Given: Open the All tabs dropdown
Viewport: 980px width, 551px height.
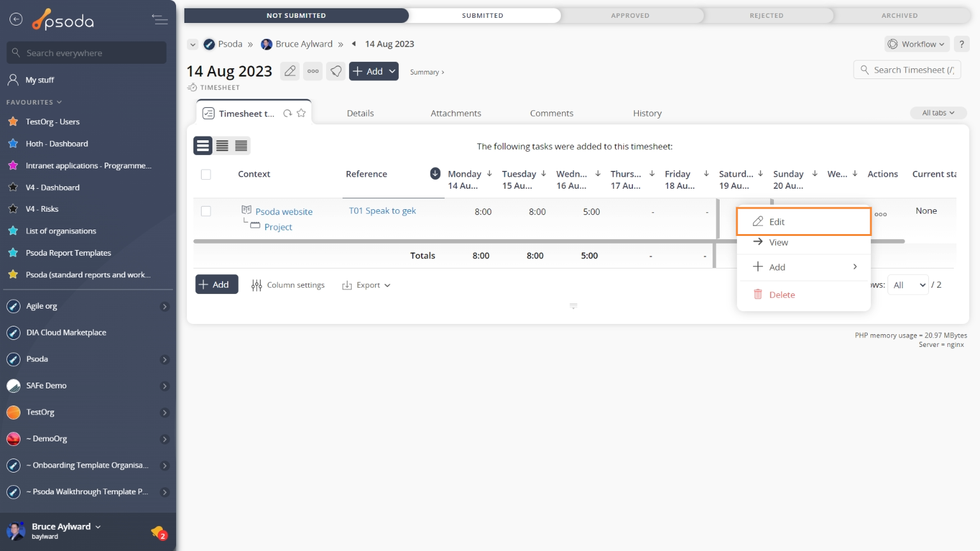Looking at the screenshot, I should click(938, 113).
